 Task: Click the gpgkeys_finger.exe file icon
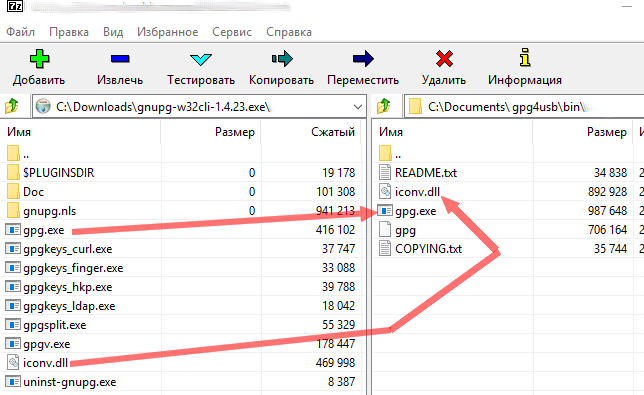pyautogui.click(x=13, y=268)
